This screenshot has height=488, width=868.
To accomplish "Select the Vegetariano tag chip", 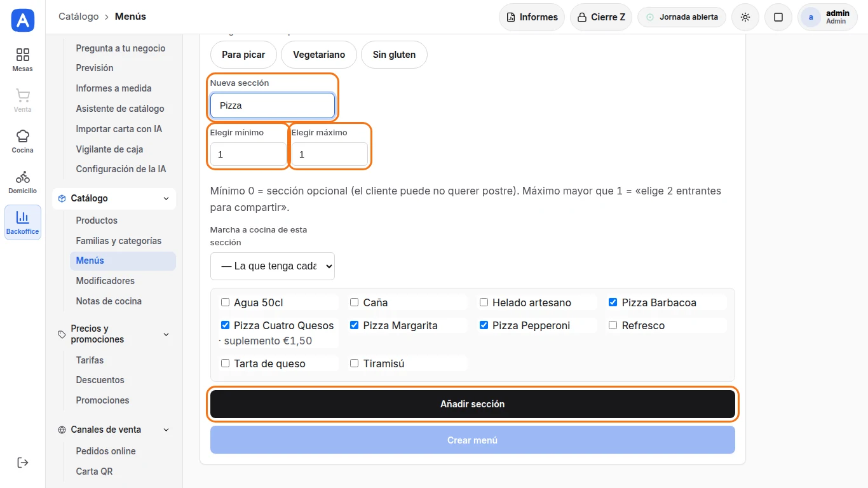I will [319, 55].
